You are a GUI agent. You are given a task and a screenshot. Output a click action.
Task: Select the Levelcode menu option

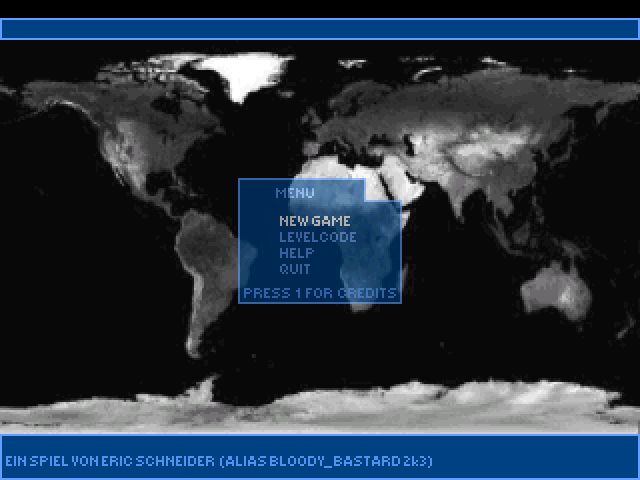(318, 237)
